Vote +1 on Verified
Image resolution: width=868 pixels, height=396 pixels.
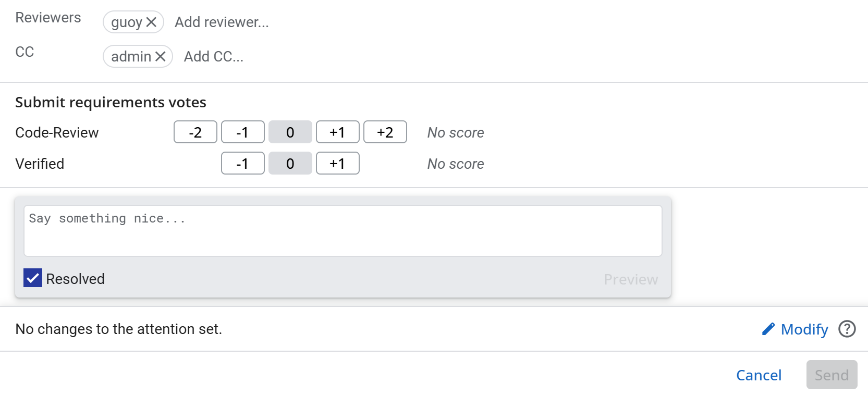[337, 164]
